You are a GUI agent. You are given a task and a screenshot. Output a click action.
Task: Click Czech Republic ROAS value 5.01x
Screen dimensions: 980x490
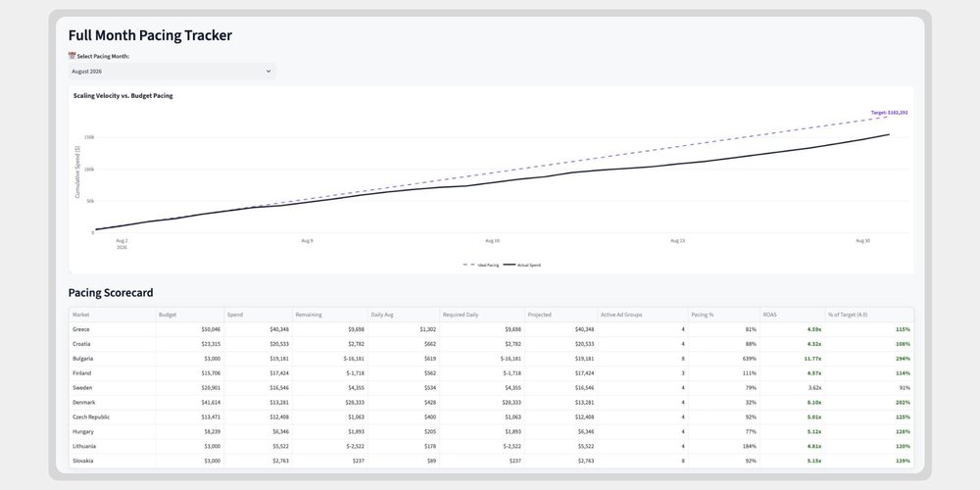click(814, 416)
